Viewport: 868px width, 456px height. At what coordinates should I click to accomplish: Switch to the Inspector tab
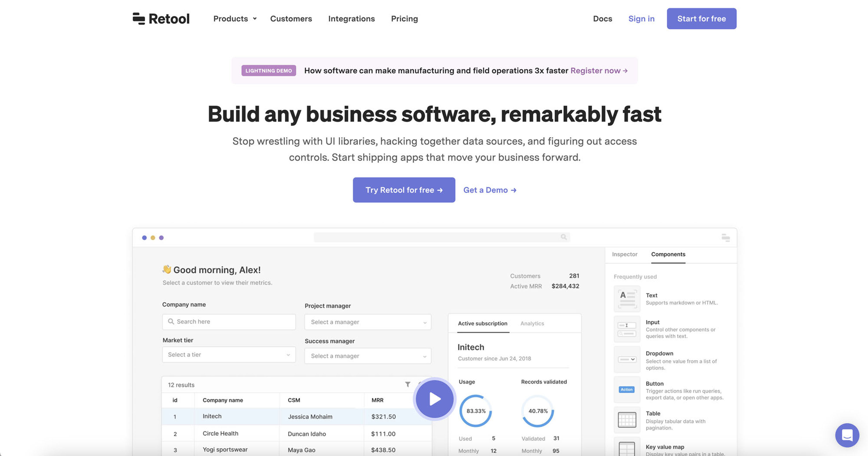624,254
